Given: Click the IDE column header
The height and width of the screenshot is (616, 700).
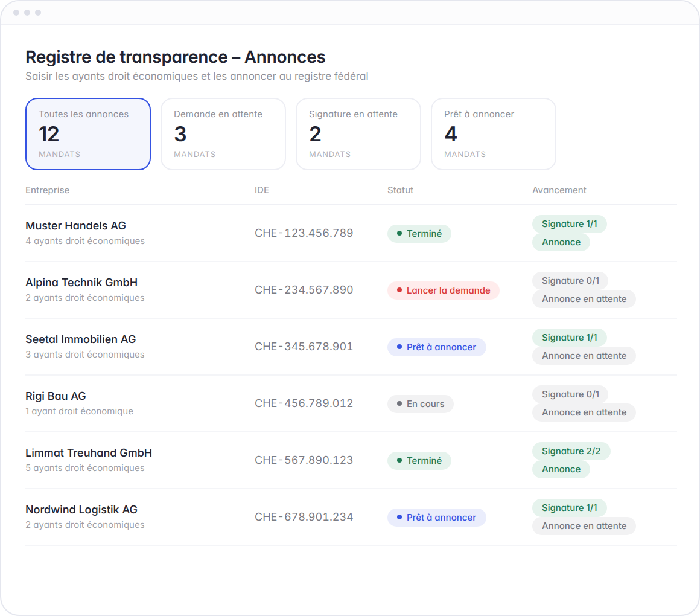Looking at the screenshot, I should (x=262, y=190).
